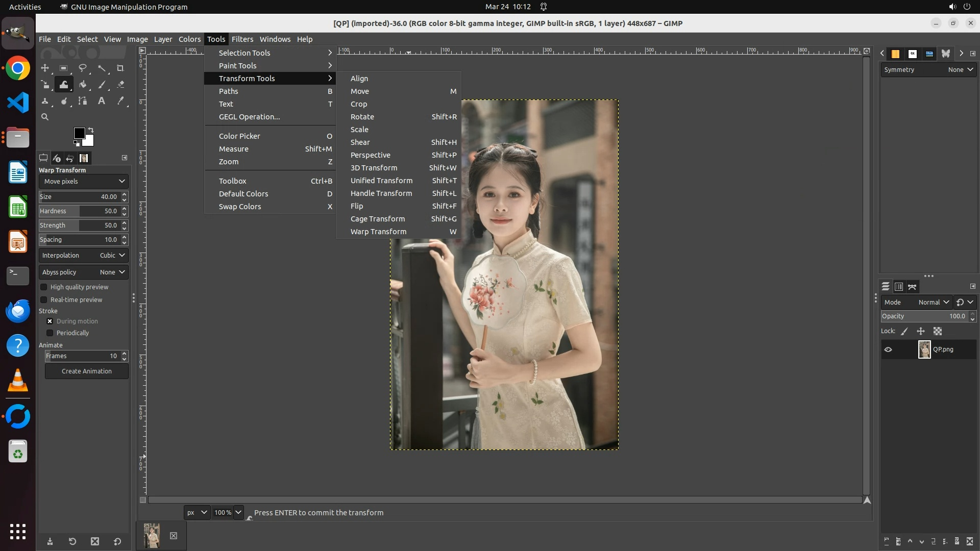Open the layer Mode Normal dropdown
The width and height of the screenshot is (980, 551).
[933, 303]
